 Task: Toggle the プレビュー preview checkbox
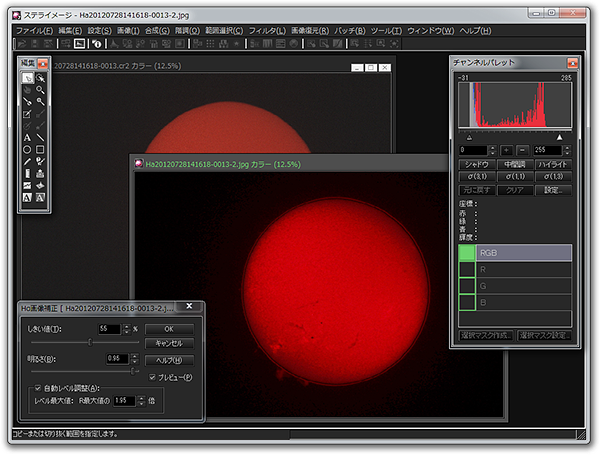[x=151, y=376]
